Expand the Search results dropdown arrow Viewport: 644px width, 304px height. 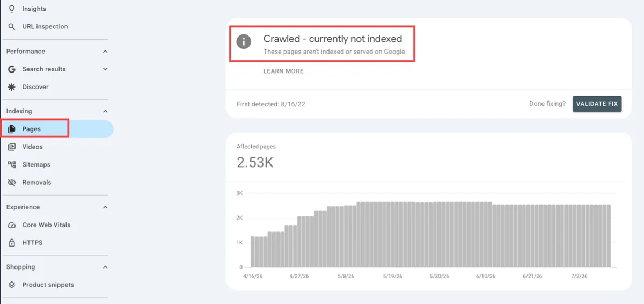tap(105, 69)
